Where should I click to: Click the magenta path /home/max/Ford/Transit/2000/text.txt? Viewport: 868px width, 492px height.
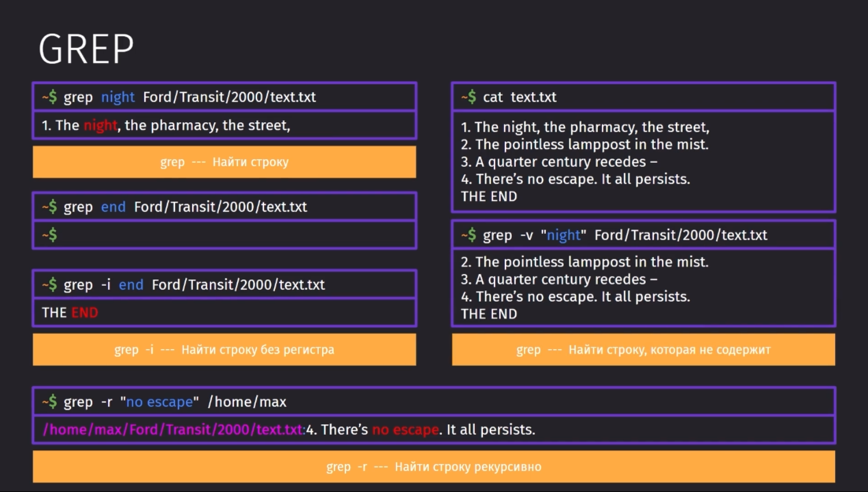(x=173, y=430)
